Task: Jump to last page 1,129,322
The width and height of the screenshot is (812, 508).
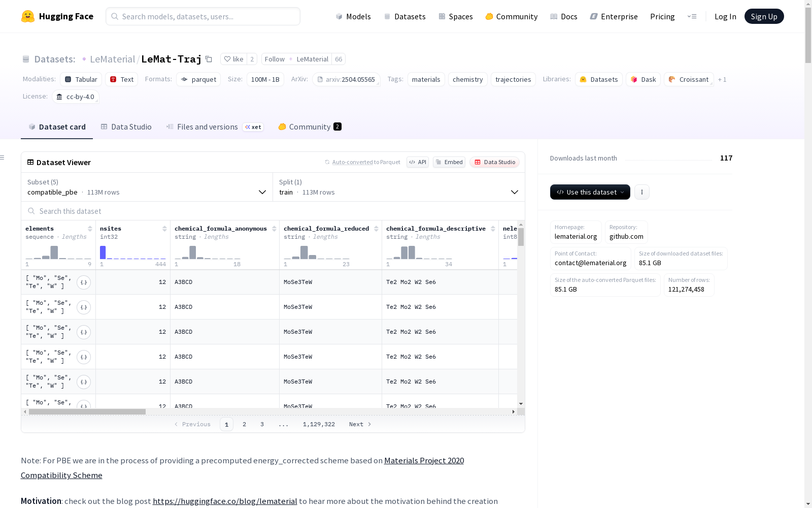Action: (319, 424)
